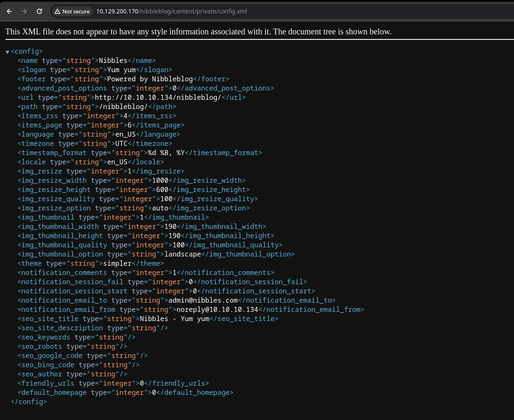Click the seo_google_code tag line
Viewport: 514px width, 420px height.
[x=82, y=355]
